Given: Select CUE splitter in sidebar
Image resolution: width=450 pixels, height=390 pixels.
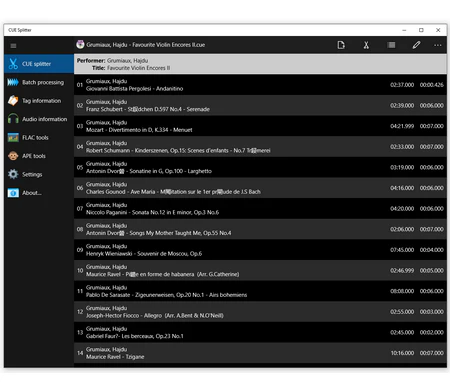Looking at the screenshot, I should point(39,64).
